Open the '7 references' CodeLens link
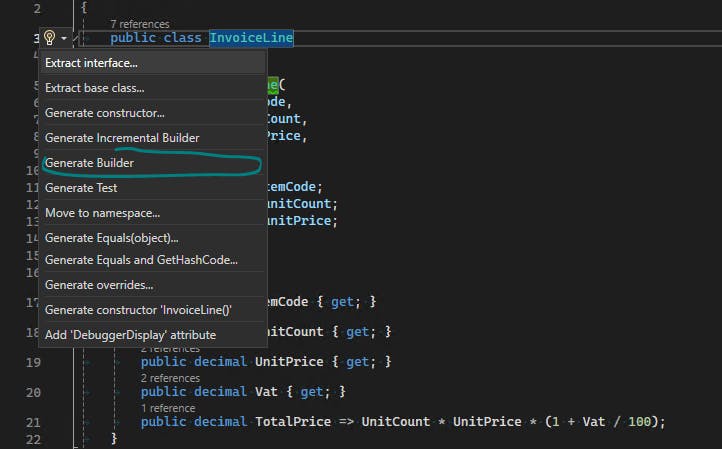The image size is (722, 449). click(139, 23)
